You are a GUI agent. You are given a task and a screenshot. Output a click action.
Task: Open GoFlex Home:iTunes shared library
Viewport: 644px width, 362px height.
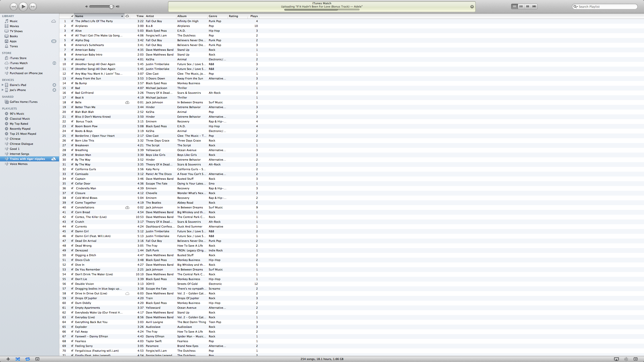coord(23,102)
